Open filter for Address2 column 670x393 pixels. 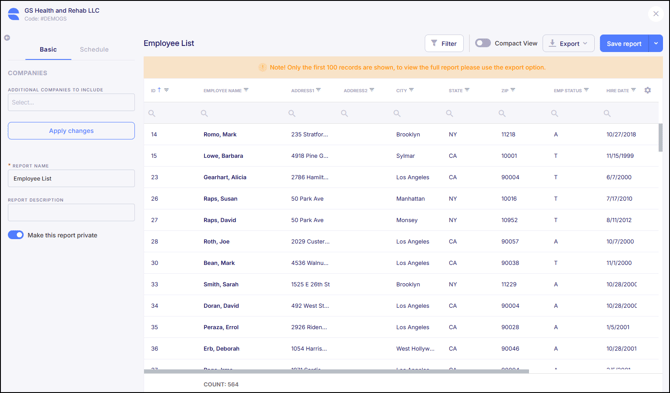click(x=372, y=90)
